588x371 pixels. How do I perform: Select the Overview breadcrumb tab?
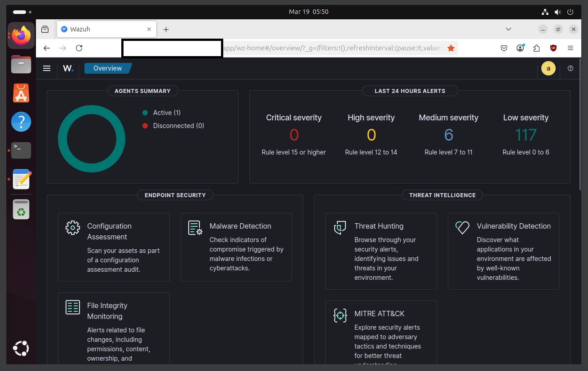pos(108,68)
